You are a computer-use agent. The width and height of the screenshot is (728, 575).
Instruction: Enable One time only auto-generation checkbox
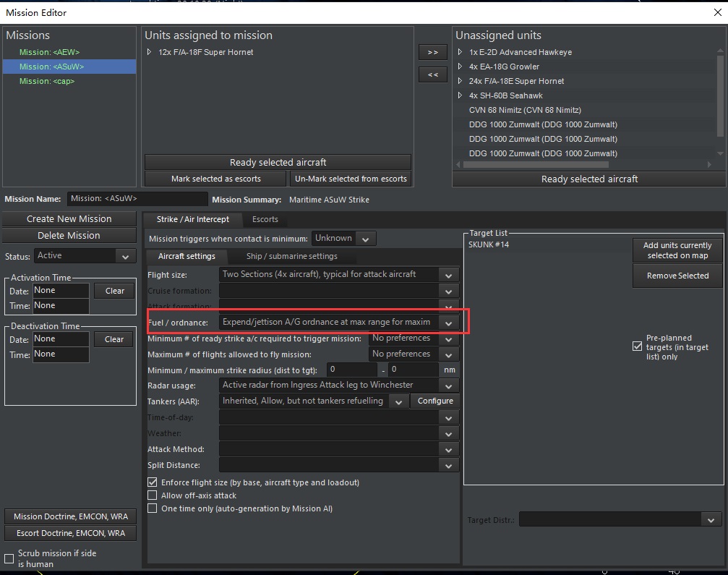click(153, 508)
